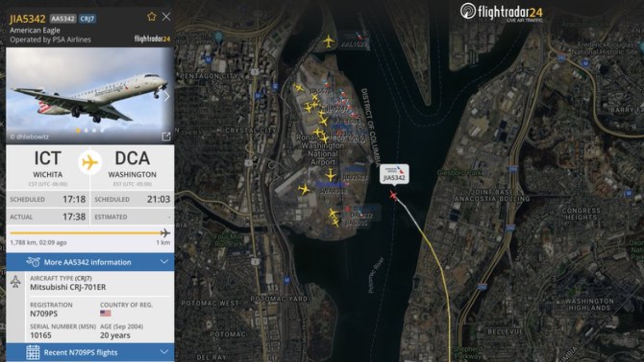Open aircraft photo in external link

[x=166, y=136]
